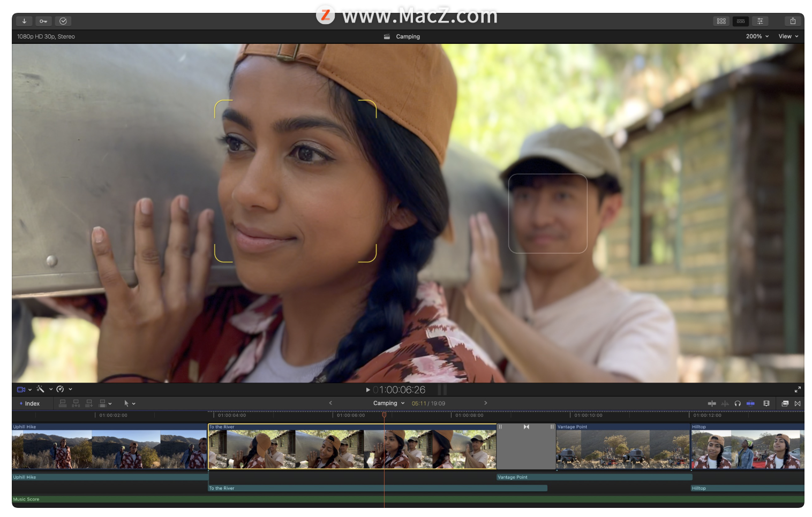Open the 200% zoom level dropdown
Image resolution: width=812 pixels, height=517 pixels.
(x=757, y=36)
